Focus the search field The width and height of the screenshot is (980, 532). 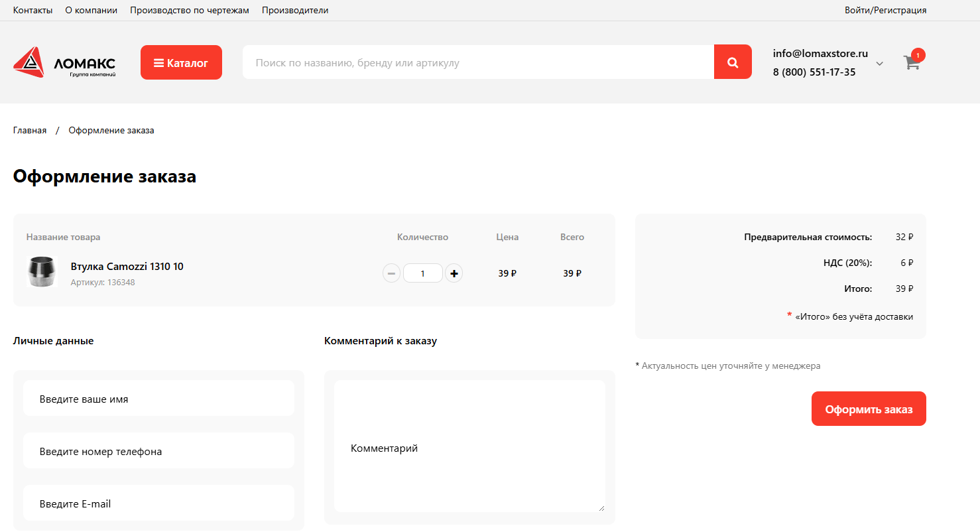[478, 62]
